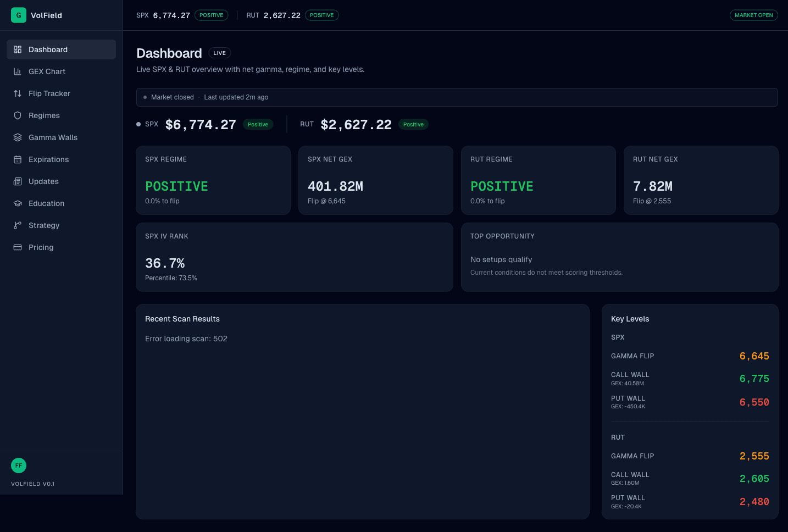The width and height of the screenshot is (788, 532).
Task: Click the top bar RUT price 2,627.22
Action: (x=282, y=15)
